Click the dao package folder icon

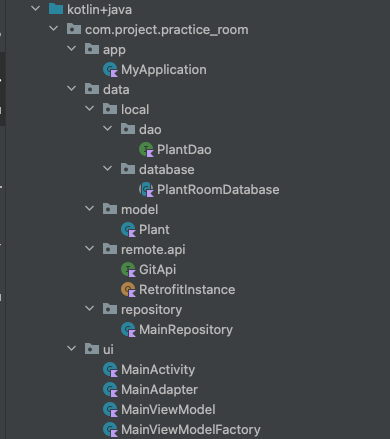point(128,129)
